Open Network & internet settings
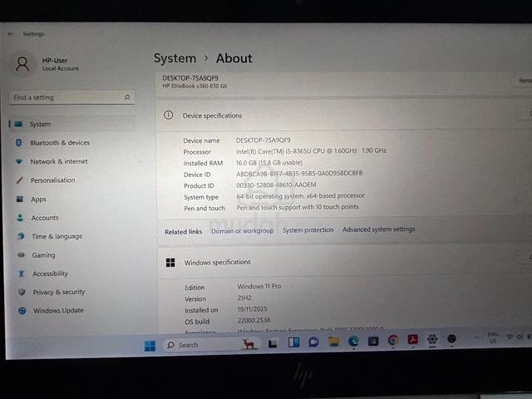532x399 pixels. click(59, 161)
